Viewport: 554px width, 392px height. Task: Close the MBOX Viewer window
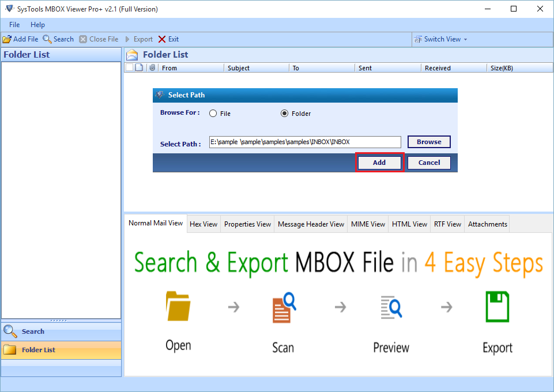pyautogui.click(x=540, y=9)
